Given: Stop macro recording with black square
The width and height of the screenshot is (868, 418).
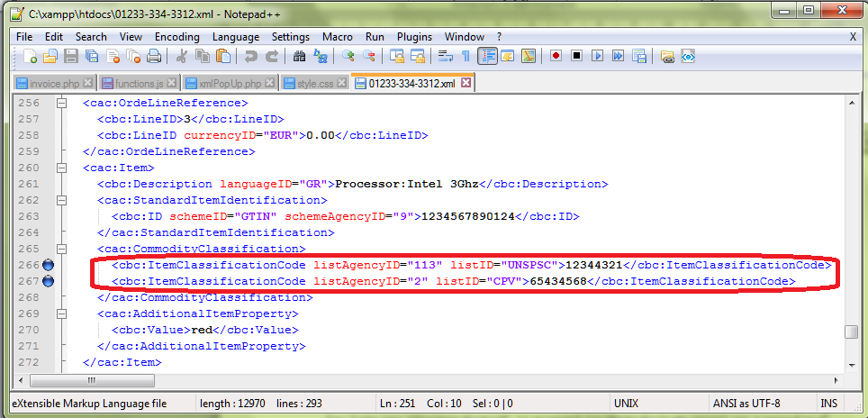Looking at the screenshot, I should tap(577, 56).
